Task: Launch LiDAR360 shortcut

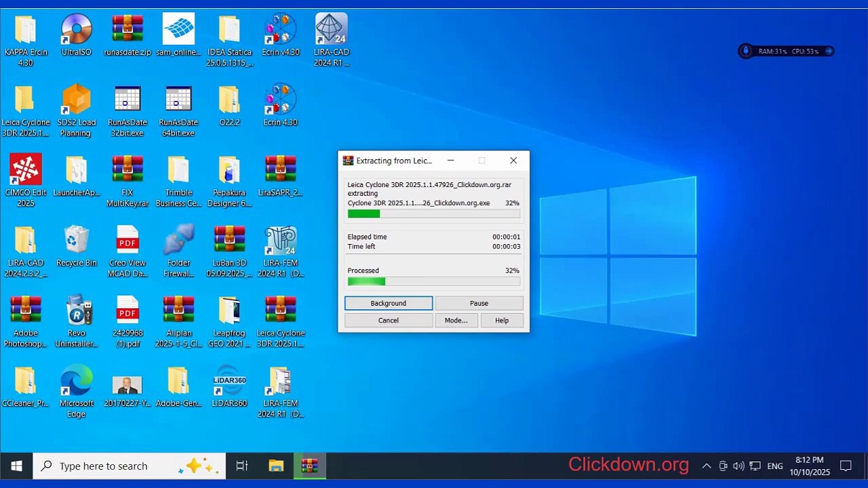Action: [x=229, y=386]
